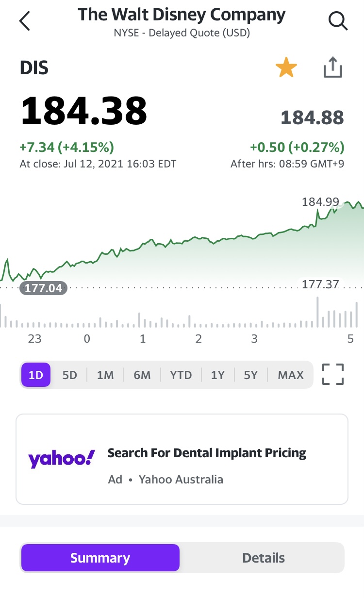Screen dimensions: 364x598
Task: Open the search magnifier icon
Action: [337, 21]
